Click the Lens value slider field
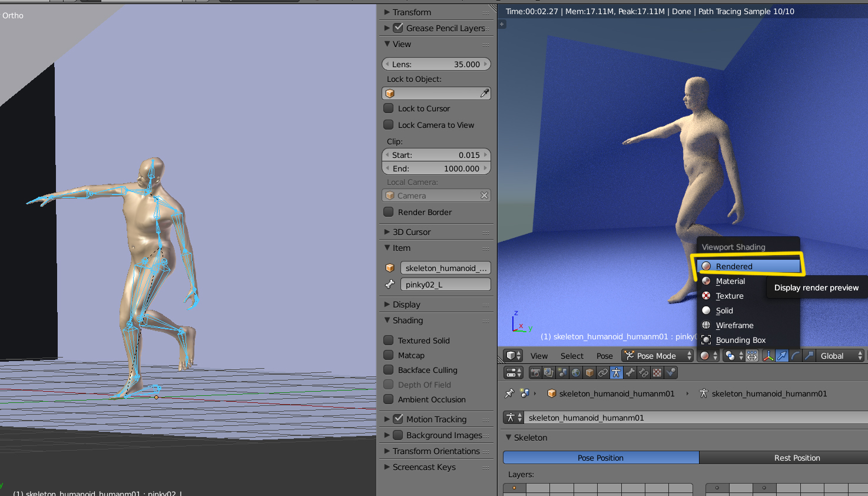The width and height of the screenshot is (868, 496). tap(436, 64)
